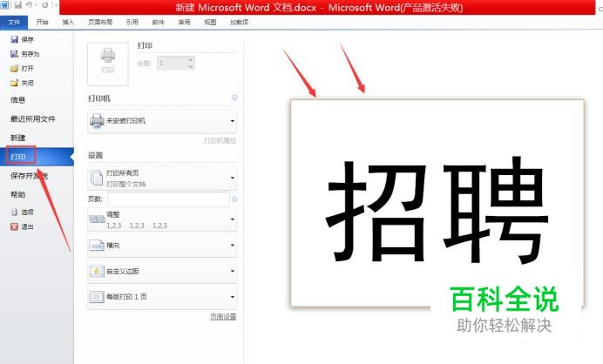The image size is (603, 364).
Task: Click the Open folder icon in sidebar
Action: pyautogui.click(x=15, y=69)
